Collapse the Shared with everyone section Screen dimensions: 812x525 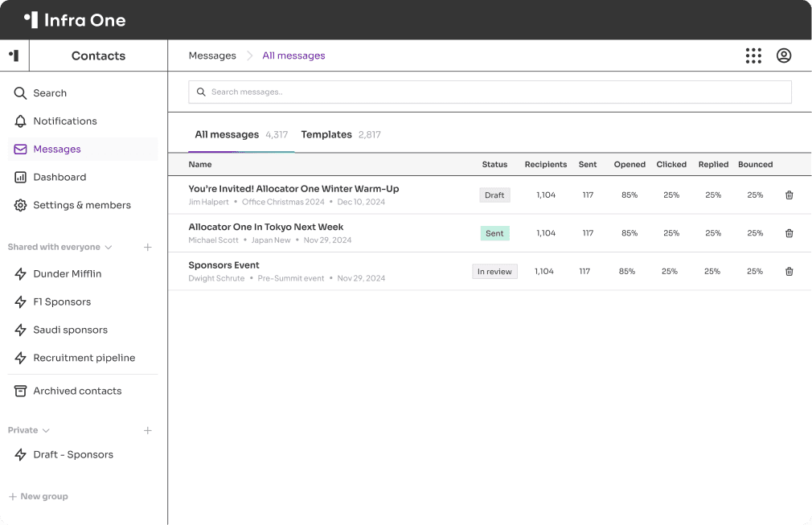(x=109, y=247)
